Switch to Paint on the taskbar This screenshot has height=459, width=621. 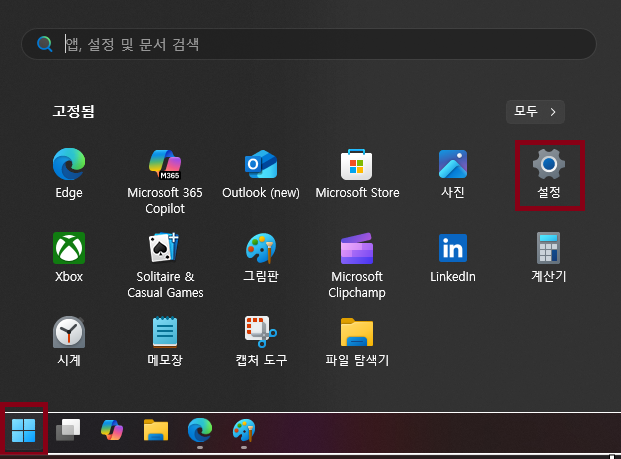click(x=244, y=430)
